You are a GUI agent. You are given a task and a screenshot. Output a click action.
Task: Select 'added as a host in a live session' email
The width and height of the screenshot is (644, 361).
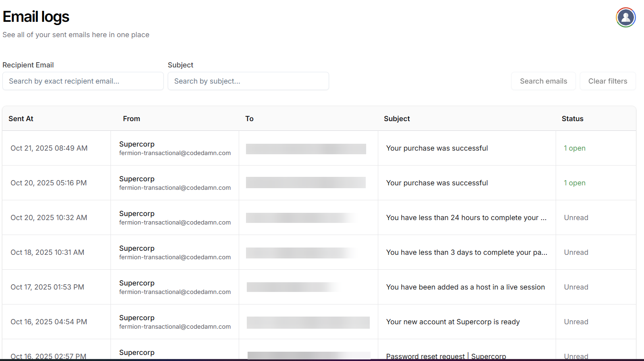click(x=465, y=287)
